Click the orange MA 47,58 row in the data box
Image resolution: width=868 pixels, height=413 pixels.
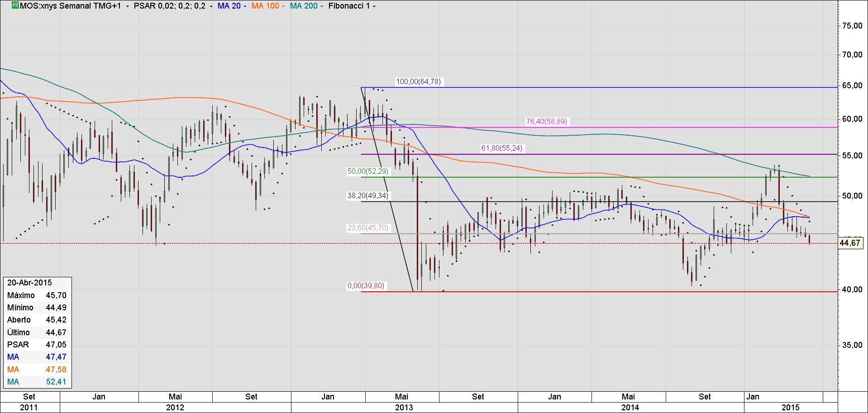coord(37,370)
